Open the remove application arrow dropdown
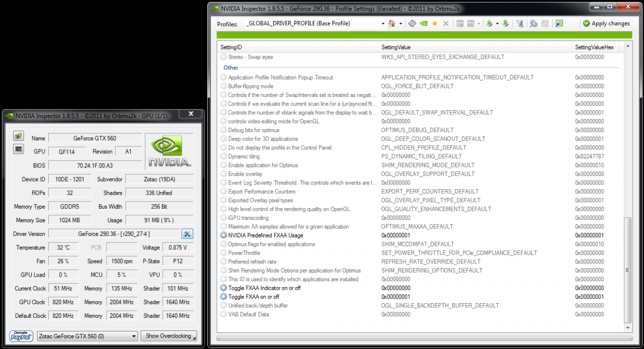 [x=478, y=24]
